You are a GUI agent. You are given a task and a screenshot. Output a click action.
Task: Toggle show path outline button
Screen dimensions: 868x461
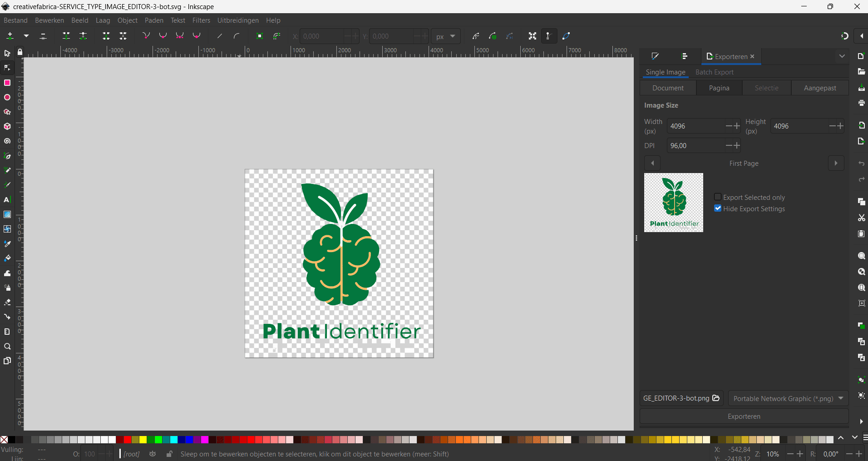point(566,36)
